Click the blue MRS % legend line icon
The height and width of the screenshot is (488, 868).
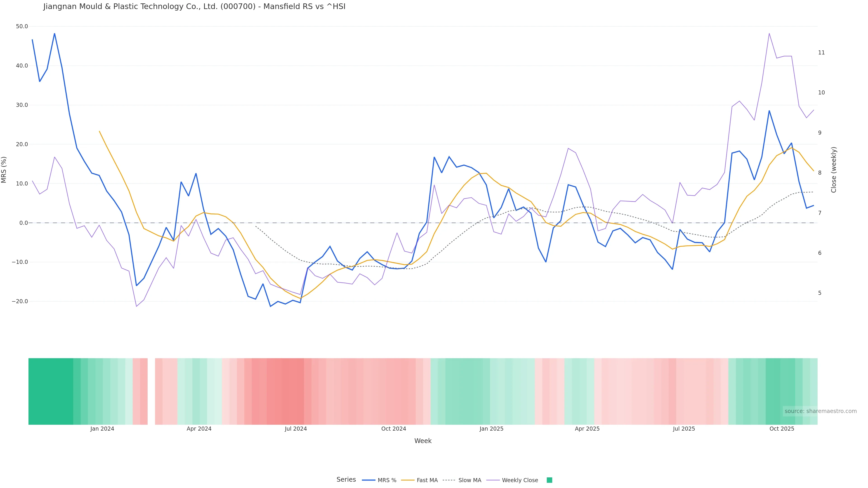tap(368, 480)
